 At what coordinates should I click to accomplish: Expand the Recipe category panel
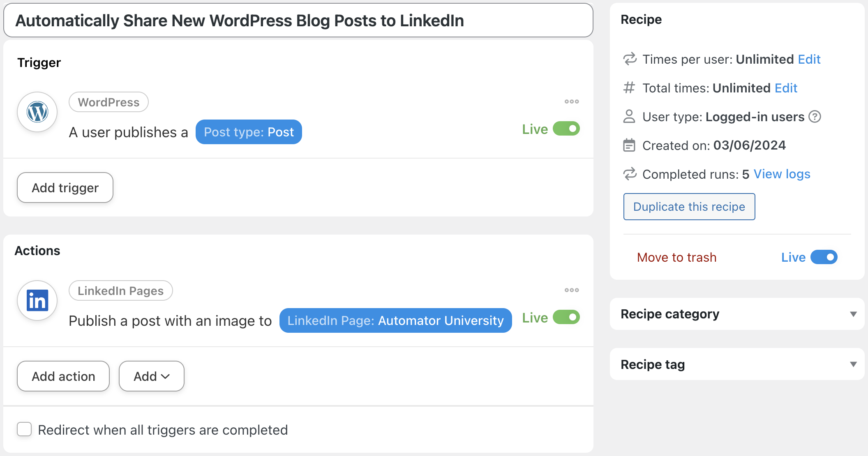point(853,314)
